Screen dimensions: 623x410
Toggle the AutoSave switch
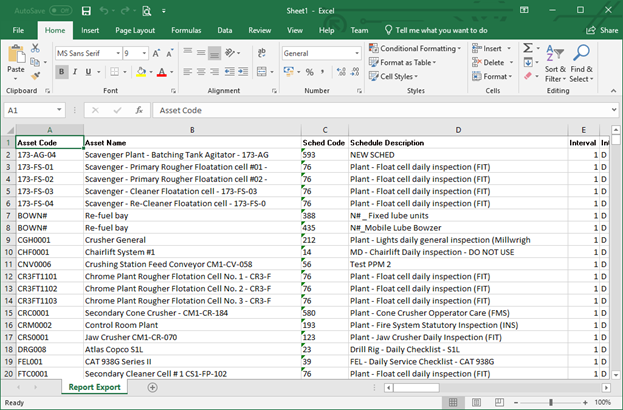tap(60, 11)
